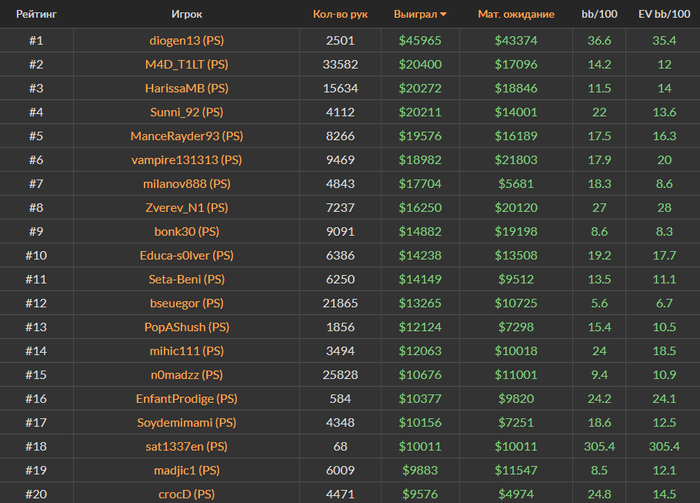
Task: Select winnings value $10156
Action: pos(420,423)
